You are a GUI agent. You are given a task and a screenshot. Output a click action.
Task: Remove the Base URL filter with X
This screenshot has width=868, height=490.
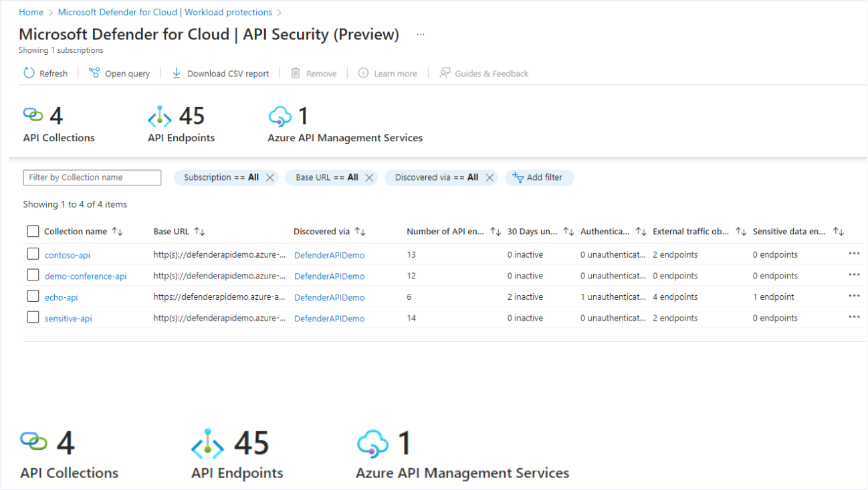(369, 177)
